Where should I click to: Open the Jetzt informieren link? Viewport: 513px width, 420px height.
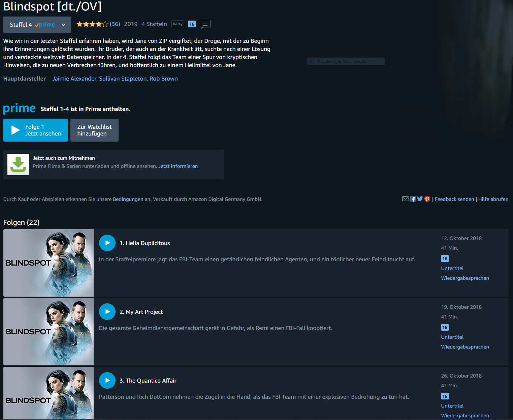click(x=178, y=166)
